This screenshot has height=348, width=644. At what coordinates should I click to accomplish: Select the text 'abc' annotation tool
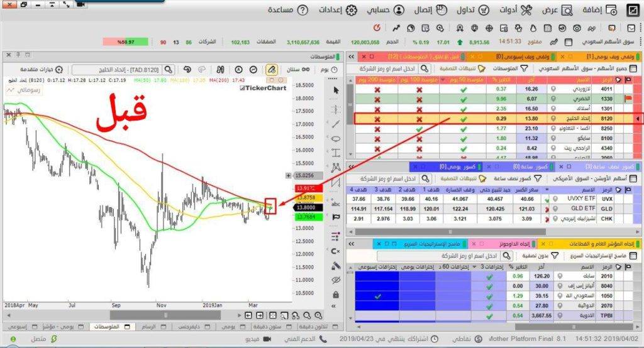[336, 204]
